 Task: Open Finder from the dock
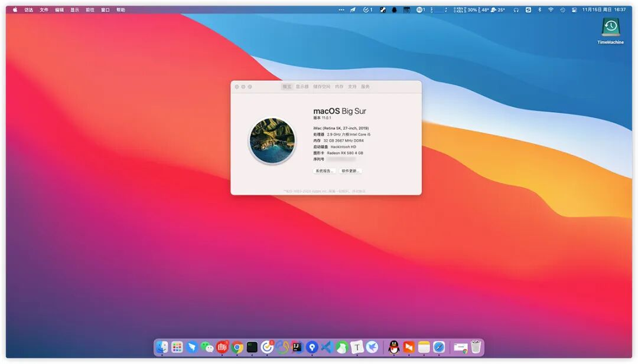click(x=162, y=347)
